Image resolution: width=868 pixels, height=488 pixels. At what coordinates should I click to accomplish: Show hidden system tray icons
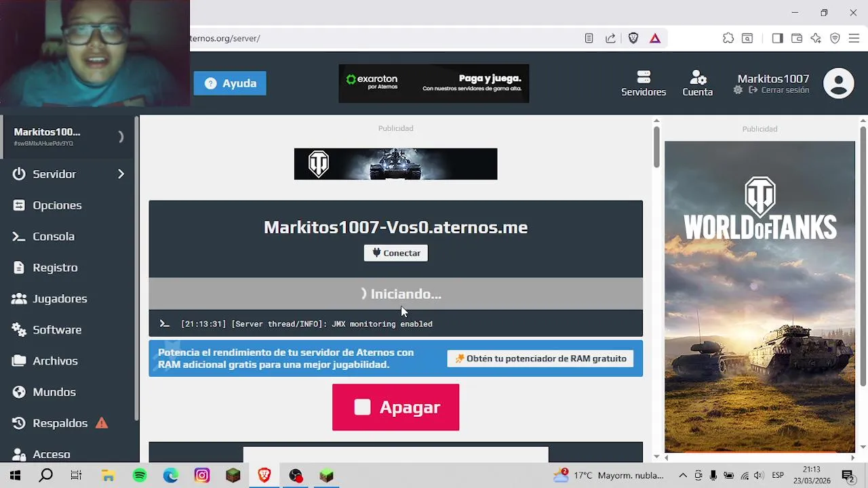[x=683, y=476]
